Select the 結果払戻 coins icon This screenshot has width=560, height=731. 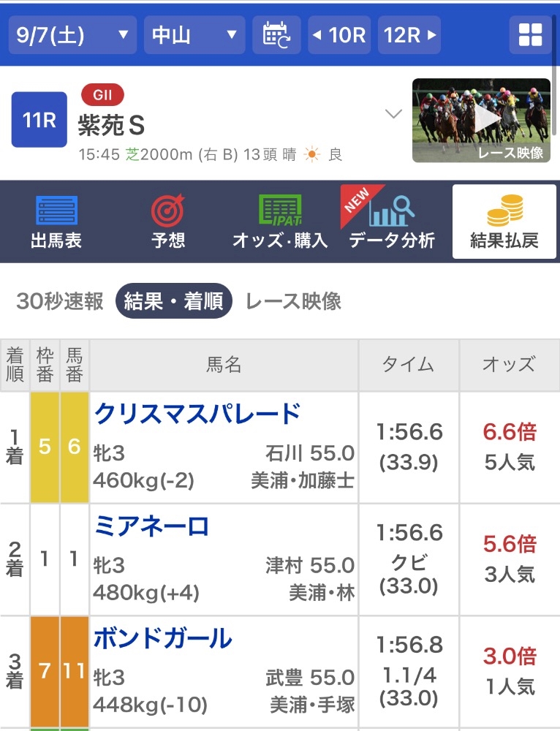(504, 211)
